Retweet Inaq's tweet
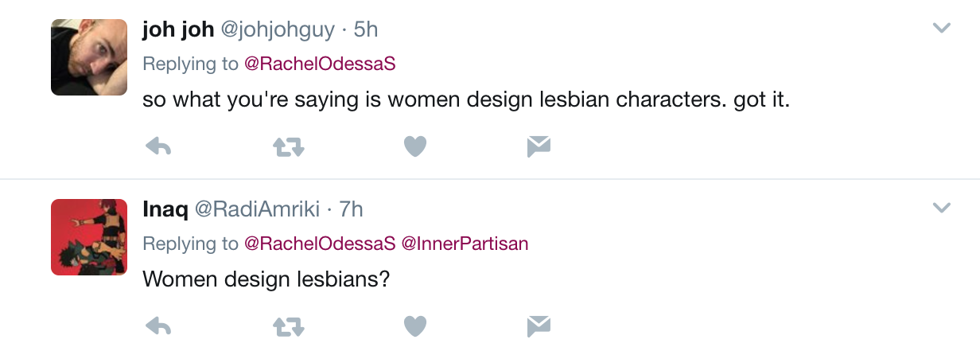Screen dimensions: 980x355 (289, 326)
